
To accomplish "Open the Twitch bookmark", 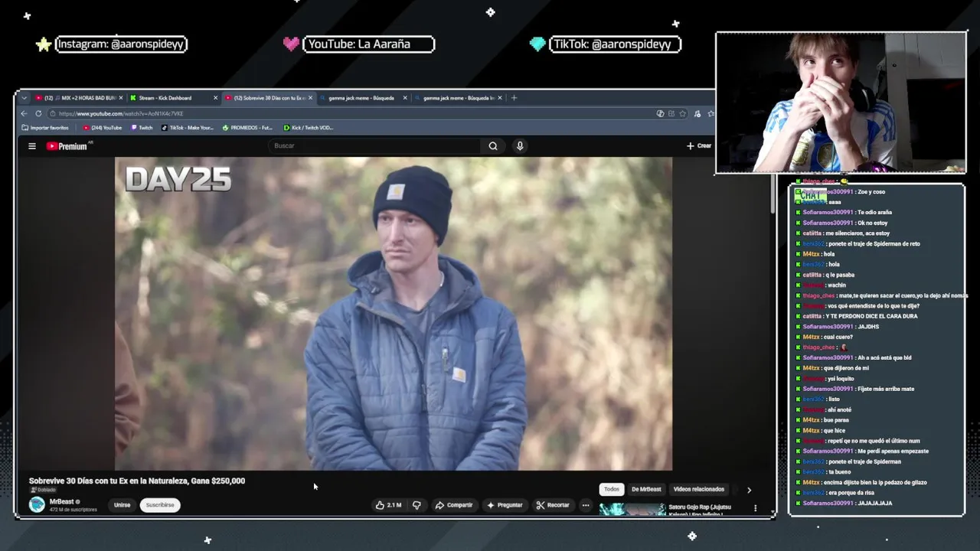I will [142, 128].
